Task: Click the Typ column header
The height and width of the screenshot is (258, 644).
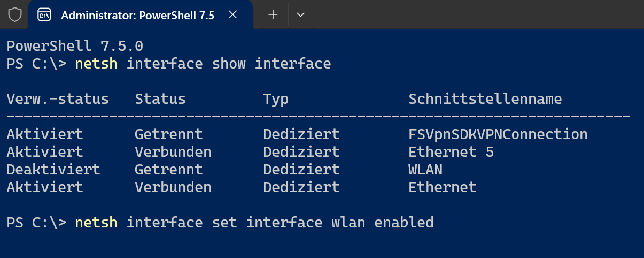Action: click(x=276, y=99)
